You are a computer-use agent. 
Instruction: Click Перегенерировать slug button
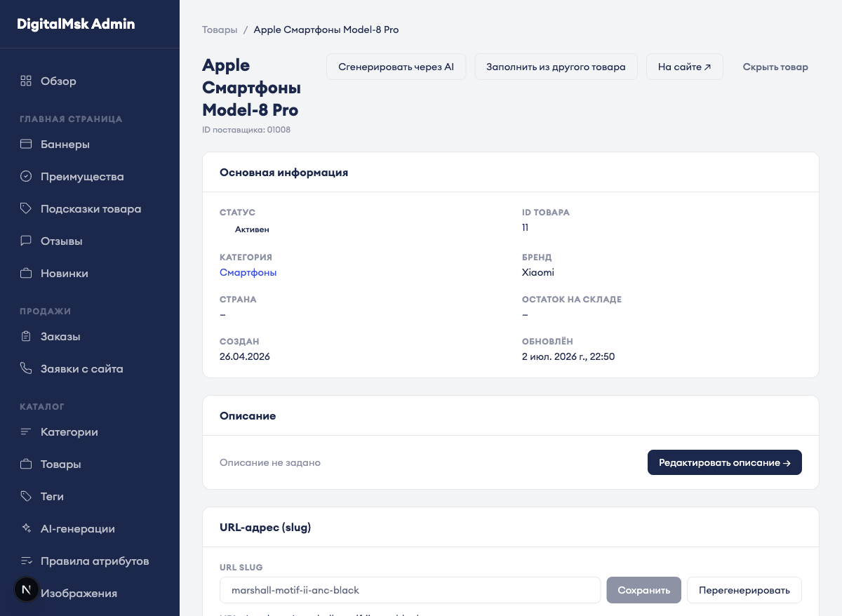pyautogui.click(x=744, y=590)
